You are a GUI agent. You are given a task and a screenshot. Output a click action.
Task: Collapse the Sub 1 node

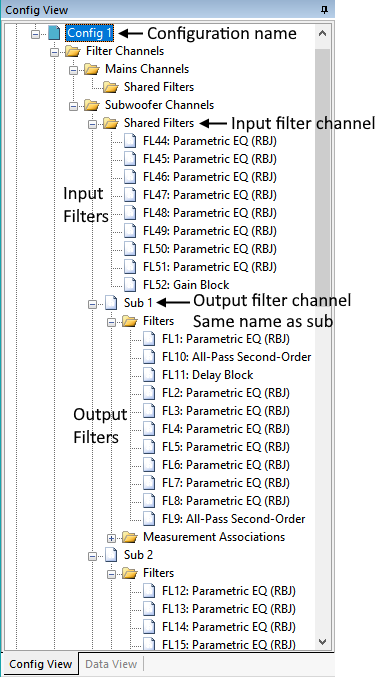tap(92, 304)
